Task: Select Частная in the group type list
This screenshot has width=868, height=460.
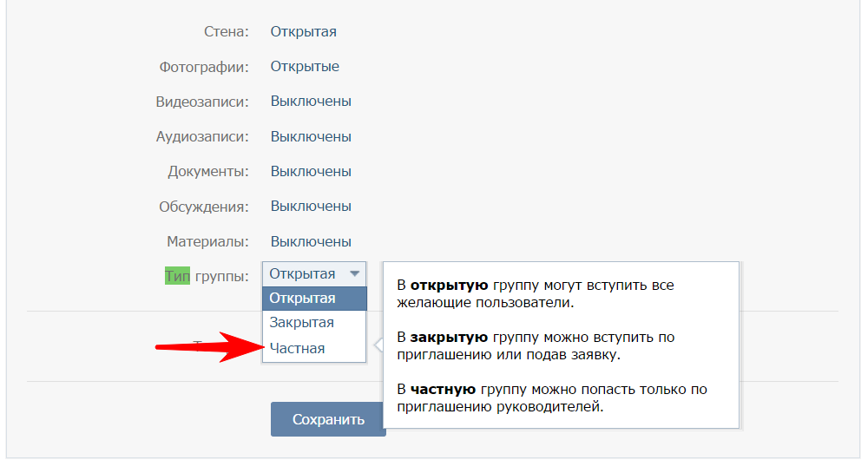Action: pyautogui.click(x=297, y=348)
